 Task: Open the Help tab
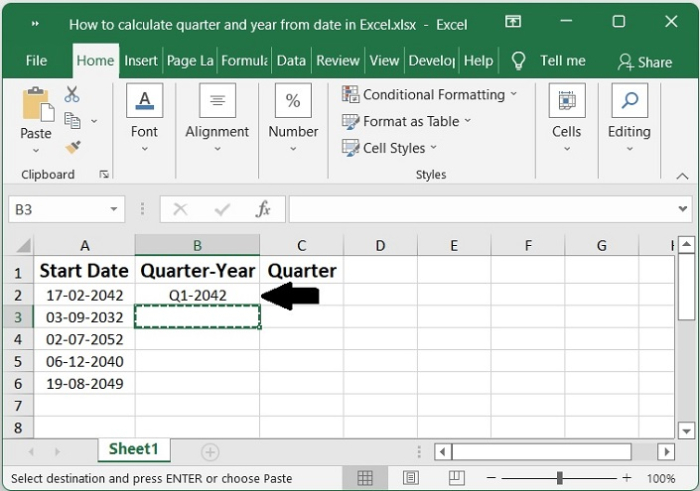(479, 60)
